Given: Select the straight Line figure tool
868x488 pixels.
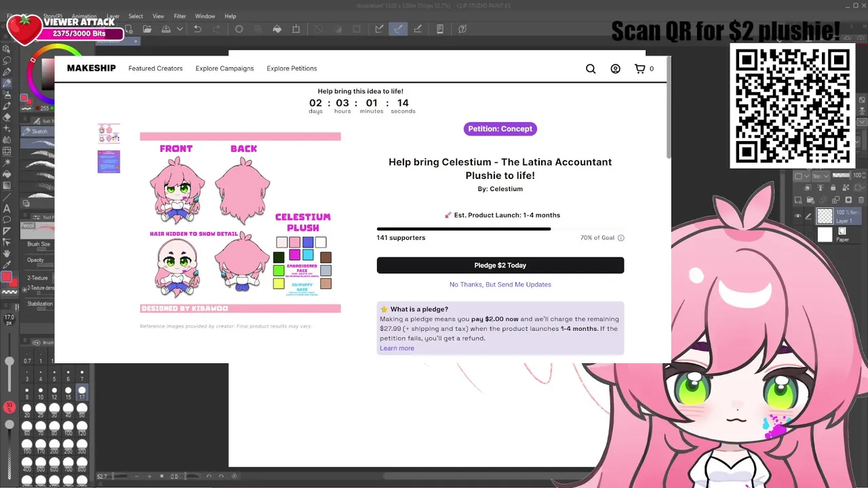Looking at the screenshot, I should [7, 197].
